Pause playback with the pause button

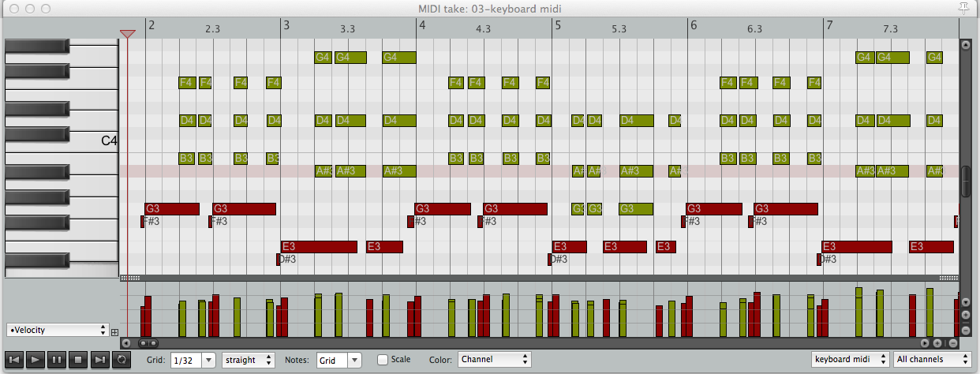(57, 360)
